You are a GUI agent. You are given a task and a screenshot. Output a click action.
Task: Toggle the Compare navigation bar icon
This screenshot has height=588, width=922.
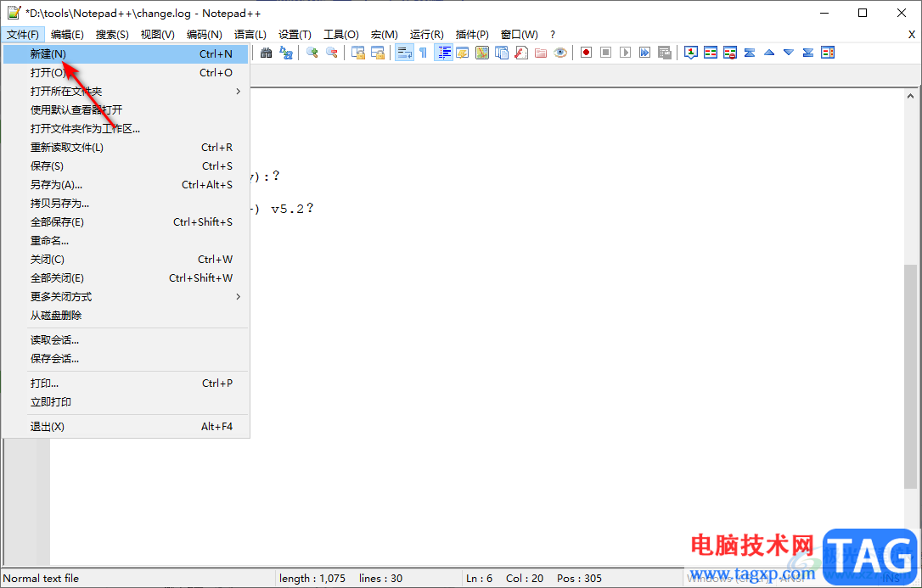(828, 53)
